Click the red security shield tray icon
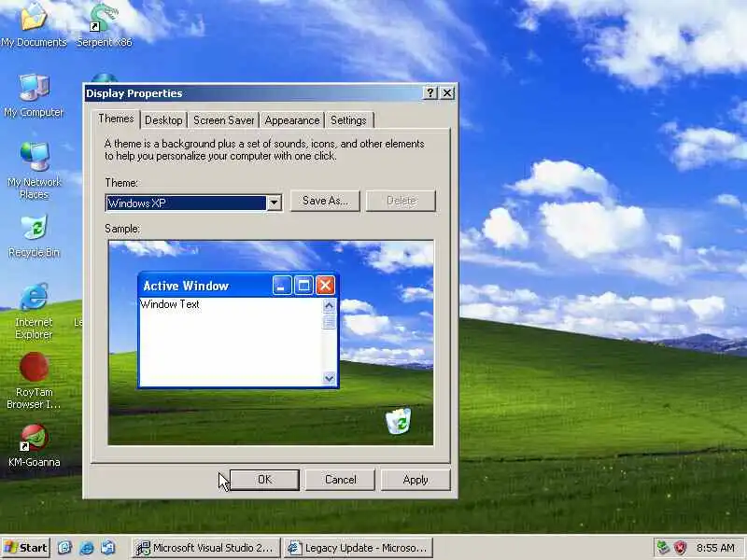The image size is (747, 560). point(681,548)
